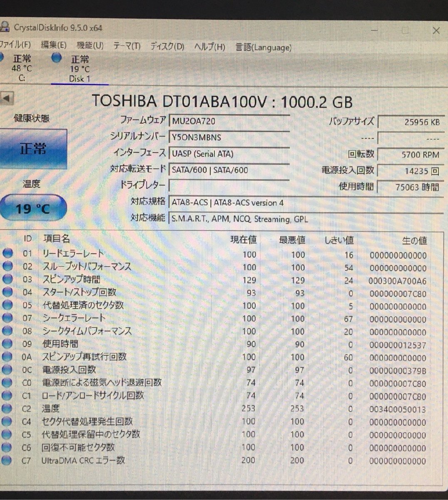448x500 pixels.
Task: Click status orb for C0 磁気ヘッド退避回数
Action: 7,382
